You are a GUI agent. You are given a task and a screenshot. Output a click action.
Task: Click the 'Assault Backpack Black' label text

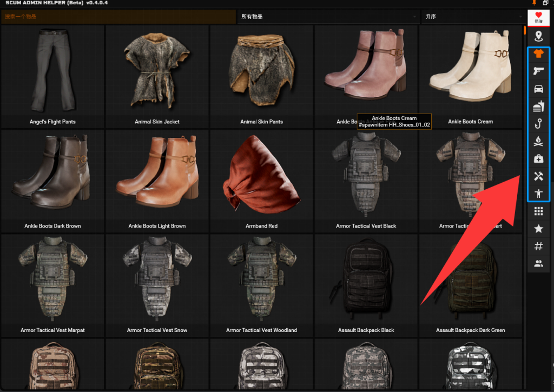click(x=366, y=330)
